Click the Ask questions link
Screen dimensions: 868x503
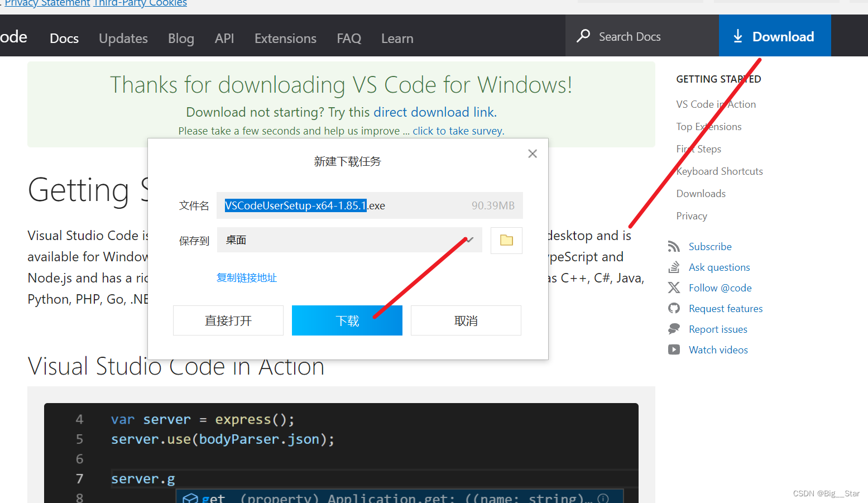coord(720,267)
